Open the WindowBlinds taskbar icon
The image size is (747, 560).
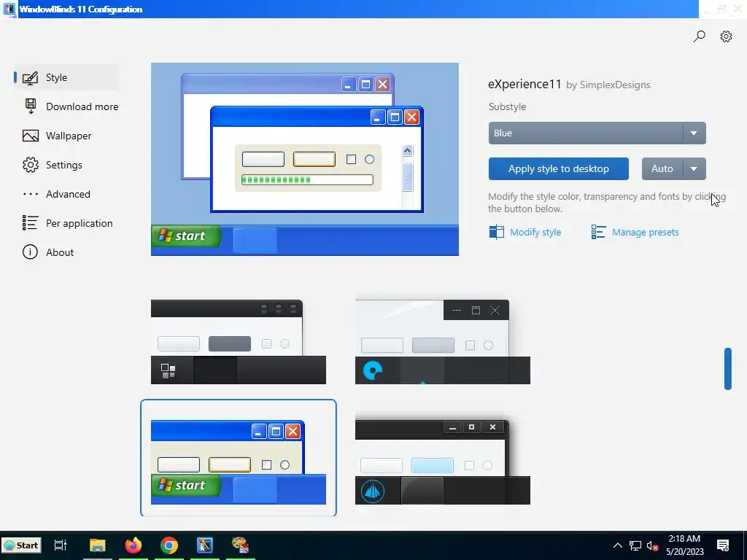(205, 545)
